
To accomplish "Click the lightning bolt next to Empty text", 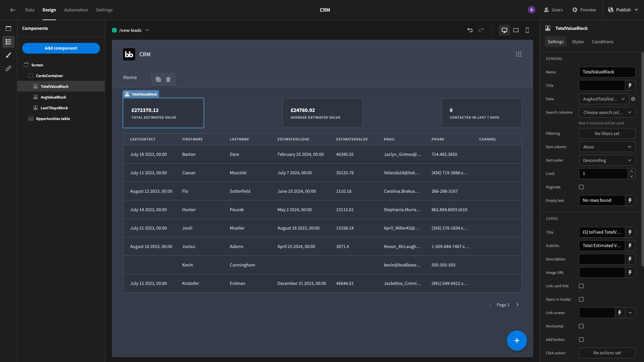I will point(629,200).
